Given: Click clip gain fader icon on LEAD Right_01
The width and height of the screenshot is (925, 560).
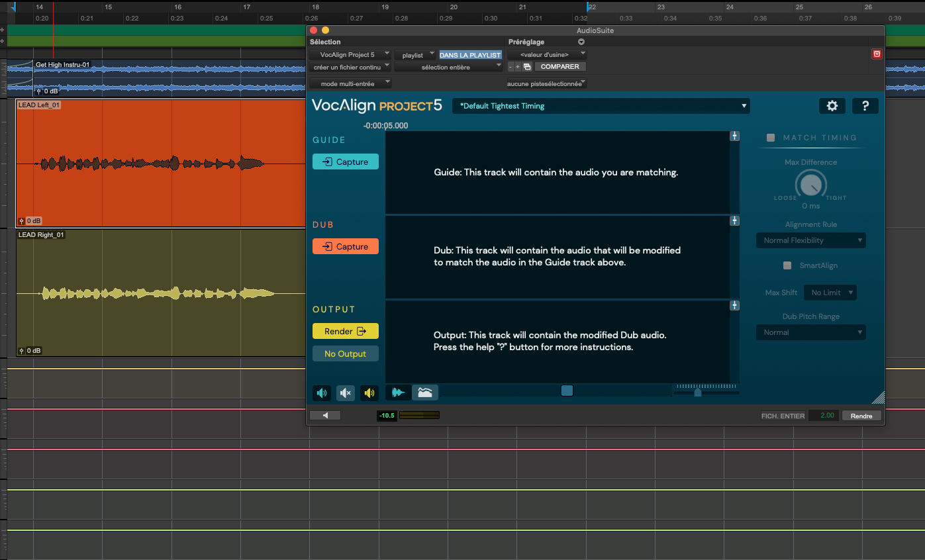Looking at the screenshot, I should 21,351.
